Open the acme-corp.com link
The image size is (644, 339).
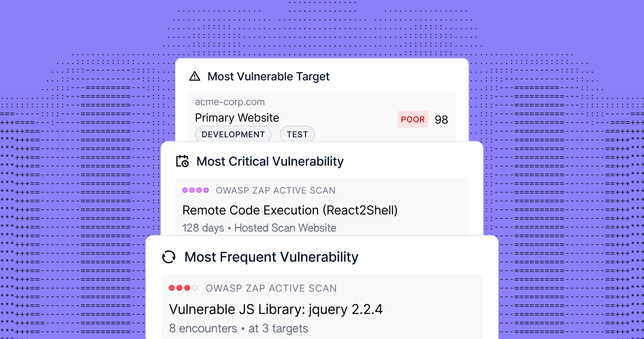coord(230,102)
